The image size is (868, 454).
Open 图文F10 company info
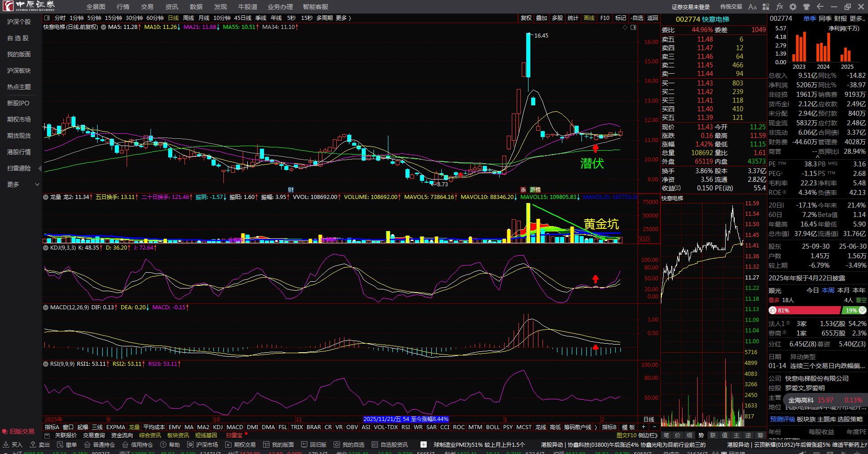(627, 435)
